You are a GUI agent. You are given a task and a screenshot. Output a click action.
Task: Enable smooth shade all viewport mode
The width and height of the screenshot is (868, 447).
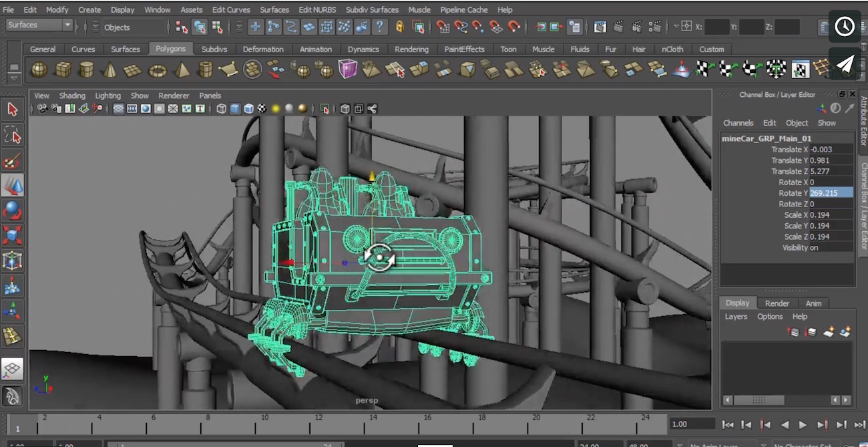(x=235, y=109)
